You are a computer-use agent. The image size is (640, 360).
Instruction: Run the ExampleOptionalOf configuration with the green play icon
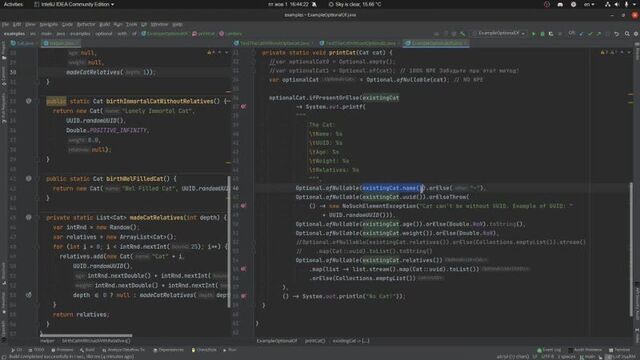point(533,34)
